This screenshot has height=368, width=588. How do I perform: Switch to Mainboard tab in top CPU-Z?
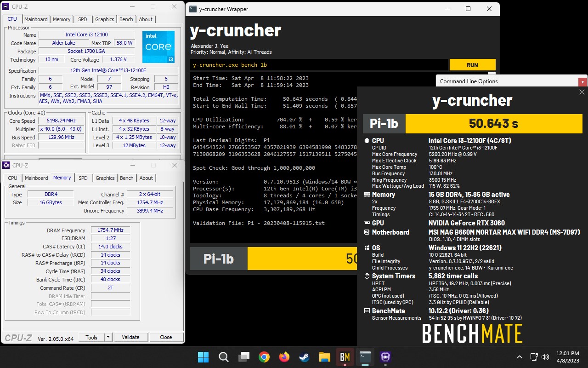pyautogui.click(x=36, y=19)
